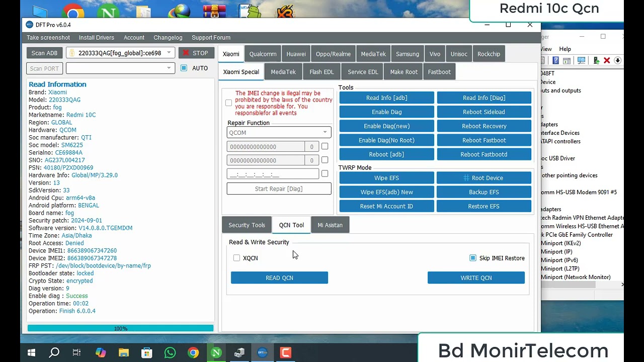Switch to Oppo/Realme tab

[x=333, y=54]
